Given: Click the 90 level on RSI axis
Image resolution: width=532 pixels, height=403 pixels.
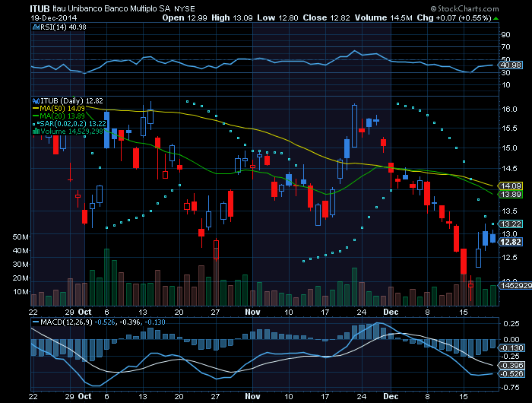Looking at the screenshot, I should 505,35.
